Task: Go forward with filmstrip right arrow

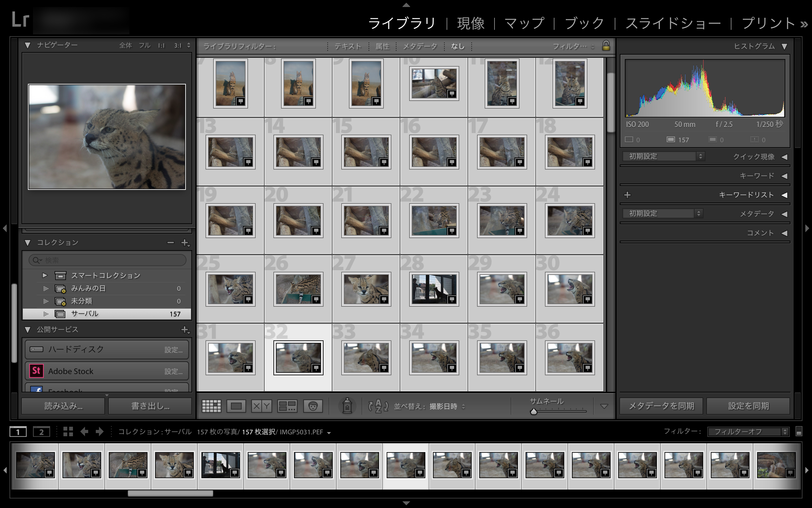Action: click(x=99, y=432)
